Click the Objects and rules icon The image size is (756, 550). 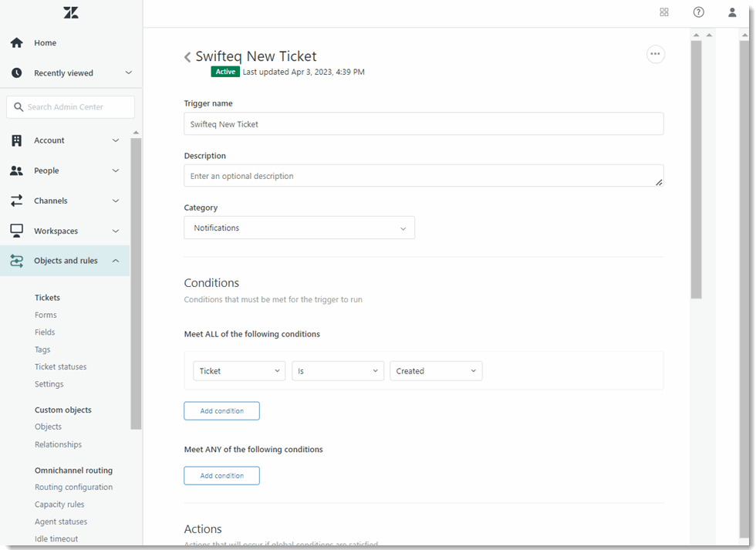16,261
